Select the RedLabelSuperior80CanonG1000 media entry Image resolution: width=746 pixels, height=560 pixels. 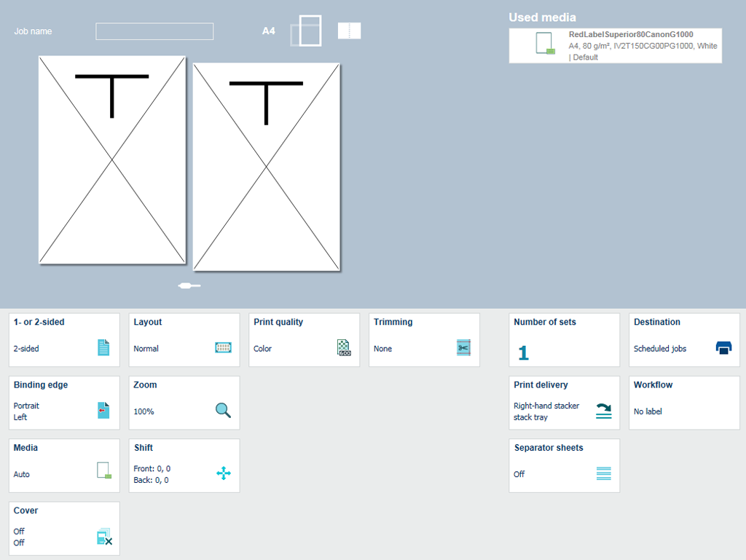[615, 46]
